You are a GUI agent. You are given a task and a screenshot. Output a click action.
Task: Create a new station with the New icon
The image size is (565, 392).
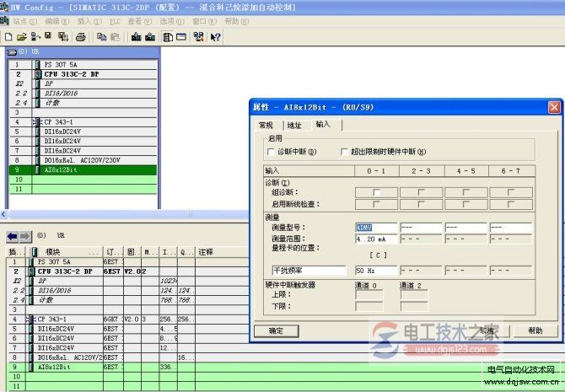point(8,37)
